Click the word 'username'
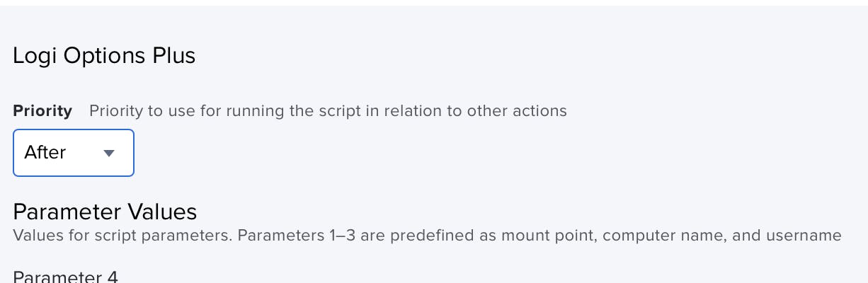 click(x=805, y=235)
